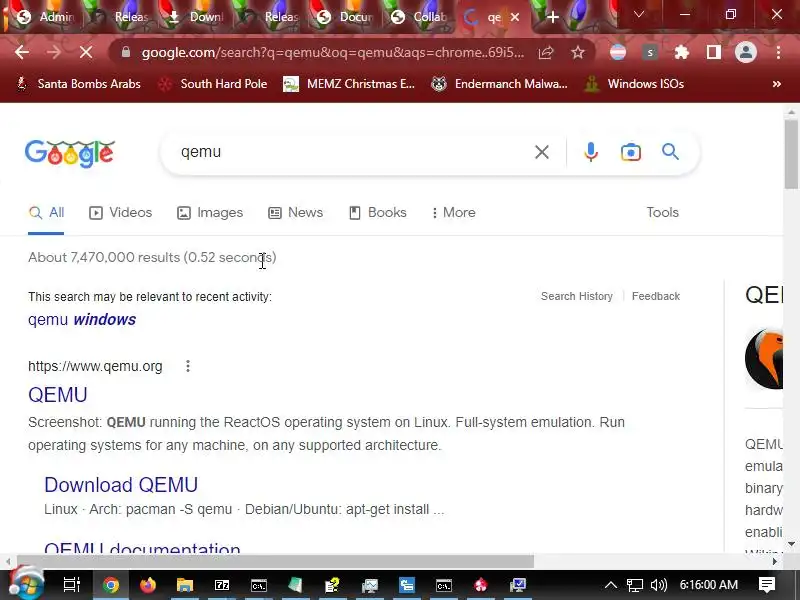
Task: Expand the tab search chevron in title bar
Action: pos(638,14)
